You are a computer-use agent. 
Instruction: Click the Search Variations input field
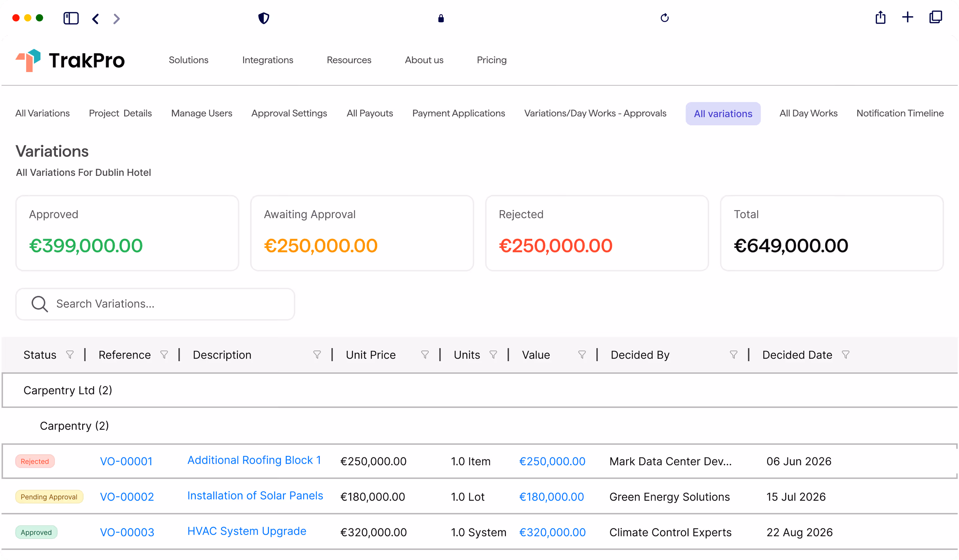155,304
